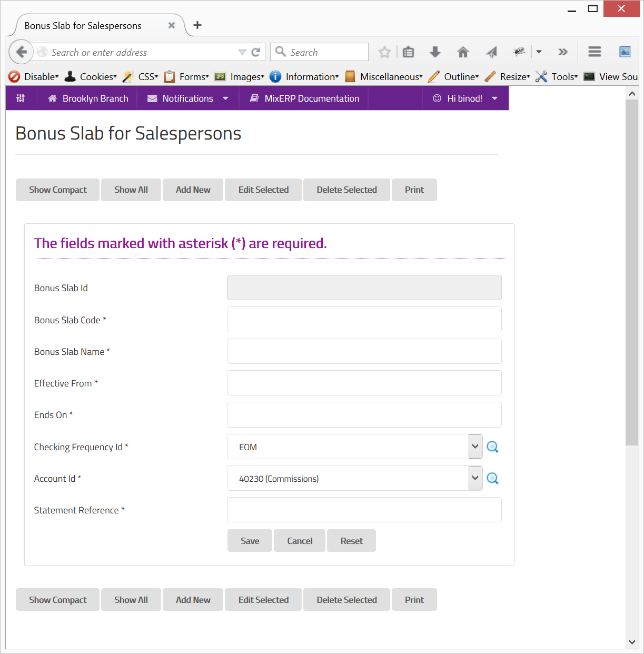
Task: Click search icon next to Checking Frequency
Action: pos(492,447)
